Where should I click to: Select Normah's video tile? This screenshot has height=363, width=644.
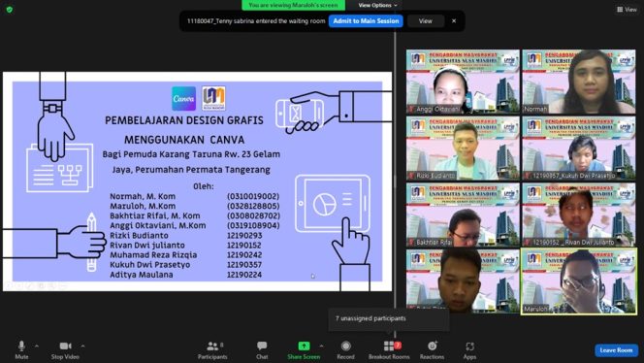pyautogui.click(x=579, y=82)
